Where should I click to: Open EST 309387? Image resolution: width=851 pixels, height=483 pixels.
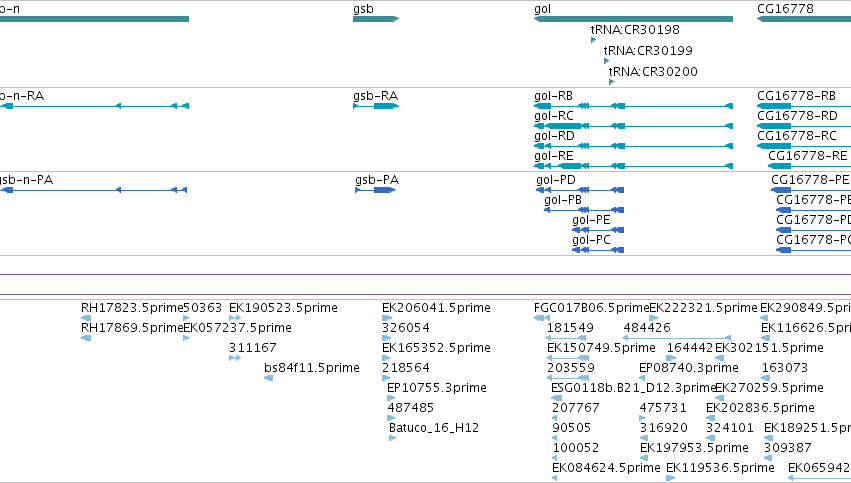click(788, 448)
